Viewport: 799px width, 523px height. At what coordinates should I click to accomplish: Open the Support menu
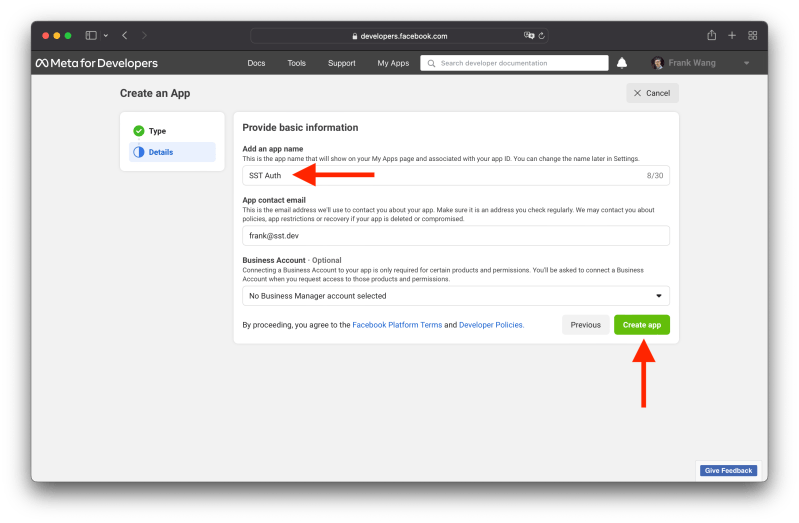[342, 63]
